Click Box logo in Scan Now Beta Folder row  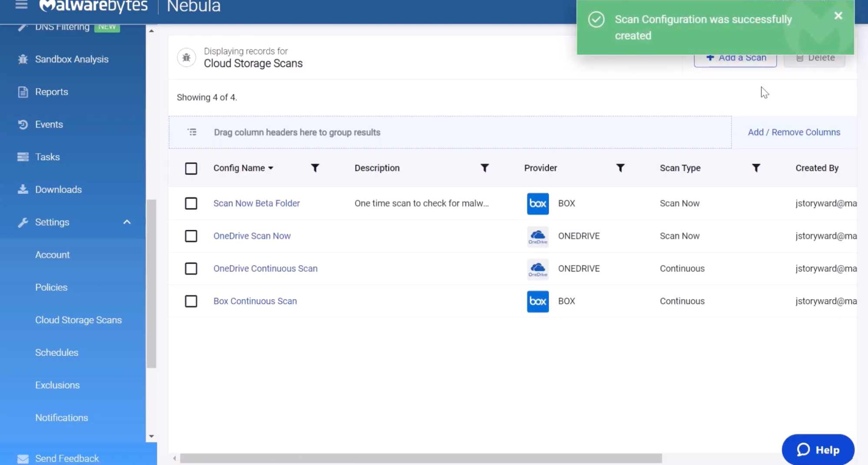tap(538, 203)
